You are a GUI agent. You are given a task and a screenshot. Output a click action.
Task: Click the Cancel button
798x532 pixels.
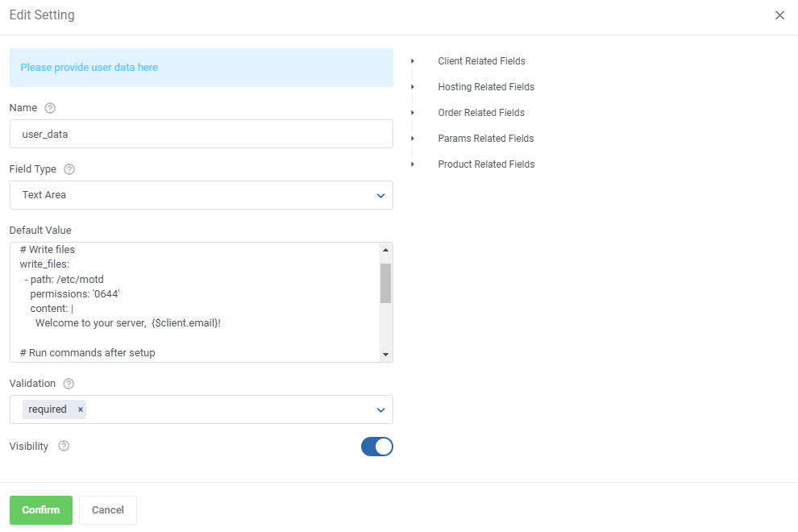pos(108,510)
